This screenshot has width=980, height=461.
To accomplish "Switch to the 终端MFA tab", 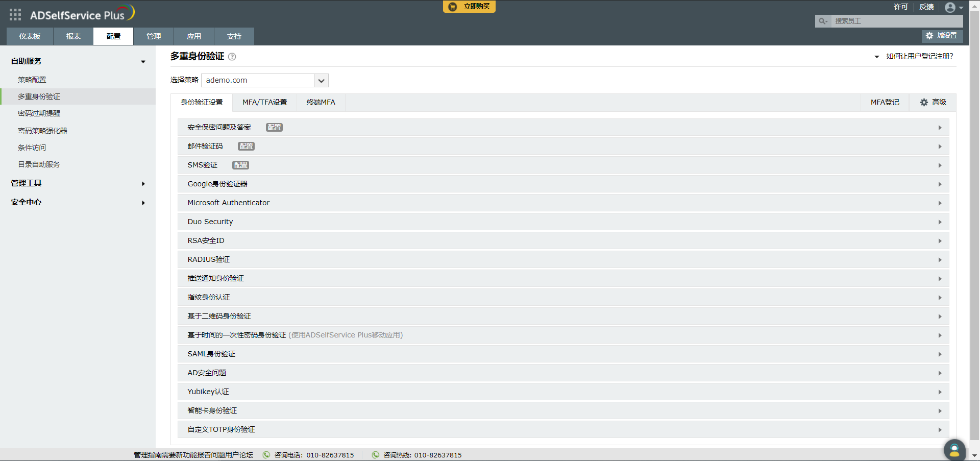I will point(321,102).
